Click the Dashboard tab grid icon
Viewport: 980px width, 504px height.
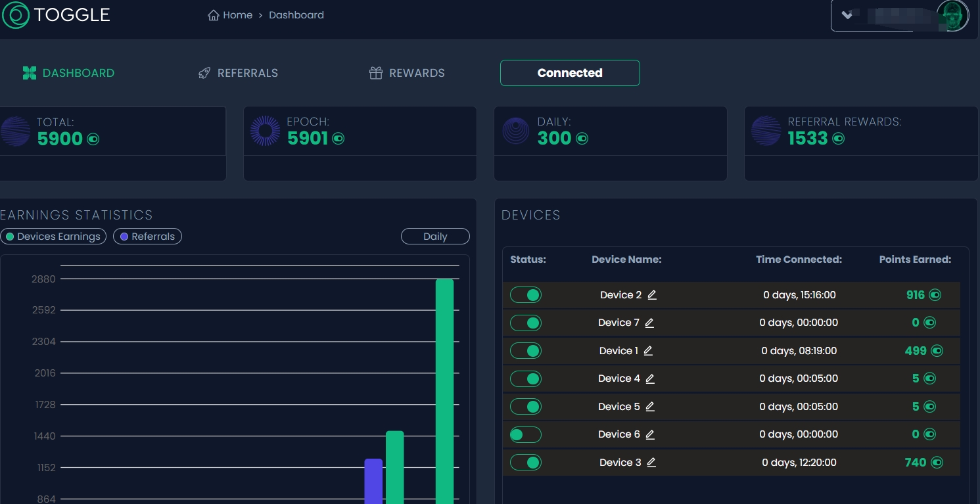[30, 73]
